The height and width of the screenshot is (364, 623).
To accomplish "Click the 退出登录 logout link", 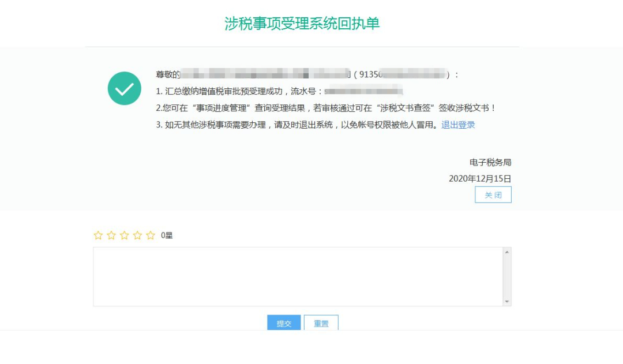I will pyautogui.click(x=458, y=125).
